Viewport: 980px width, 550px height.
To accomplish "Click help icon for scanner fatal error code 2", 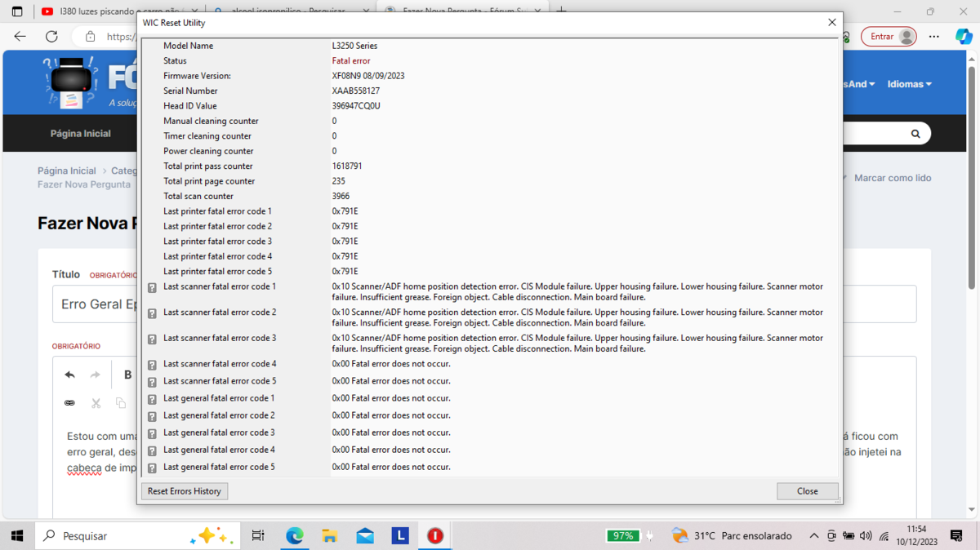I will [152, 313].
